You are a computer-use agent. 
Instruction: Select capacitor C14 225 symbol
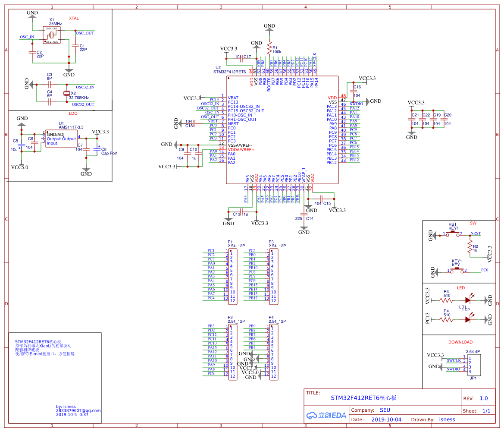click(x=304, y=214)
